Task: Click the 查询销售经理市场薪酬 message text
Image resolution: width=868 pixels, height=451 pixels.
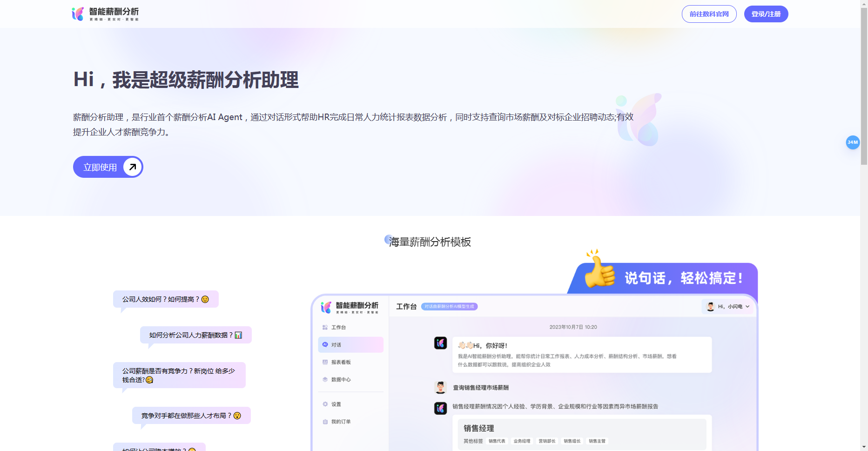Action: (481, 387)
